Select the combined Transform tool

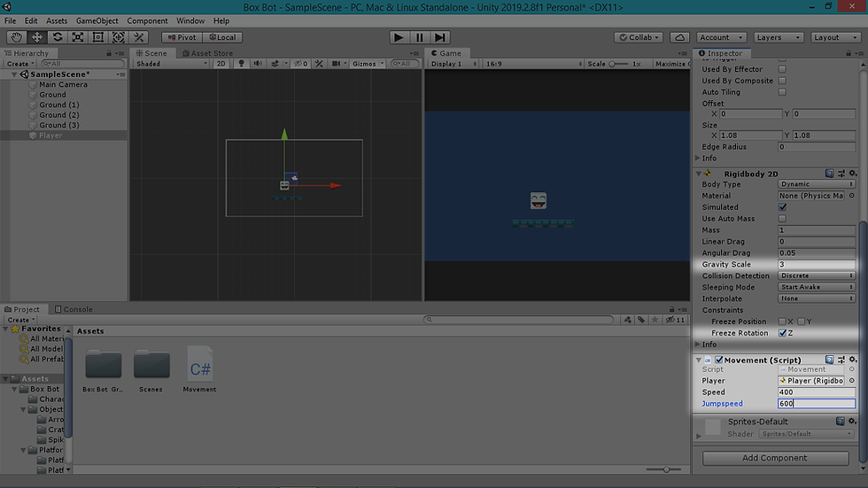(x=119, y=37)
